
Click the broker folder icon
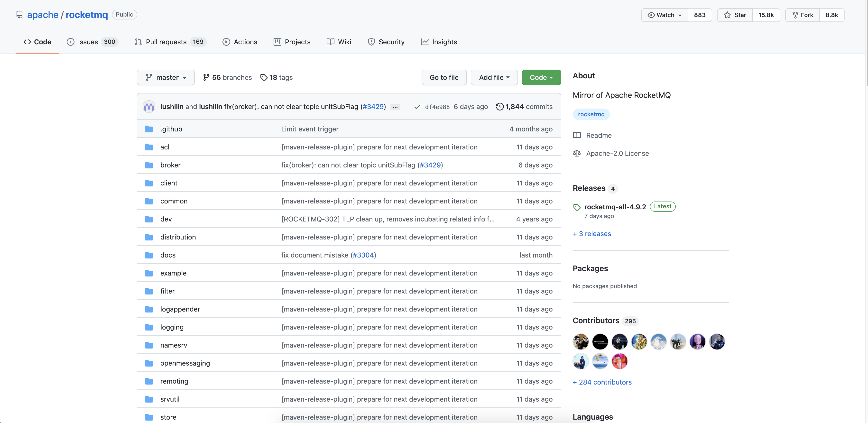click(149, 165)
